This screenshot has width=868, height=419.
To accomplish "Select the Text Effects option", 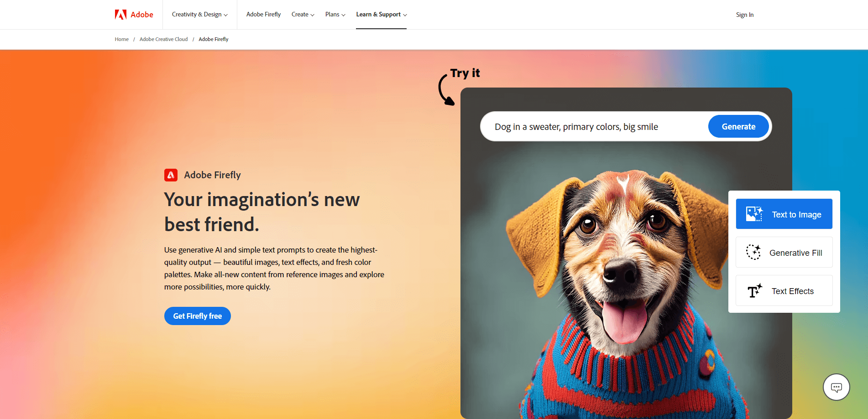I will coord(784,290).
